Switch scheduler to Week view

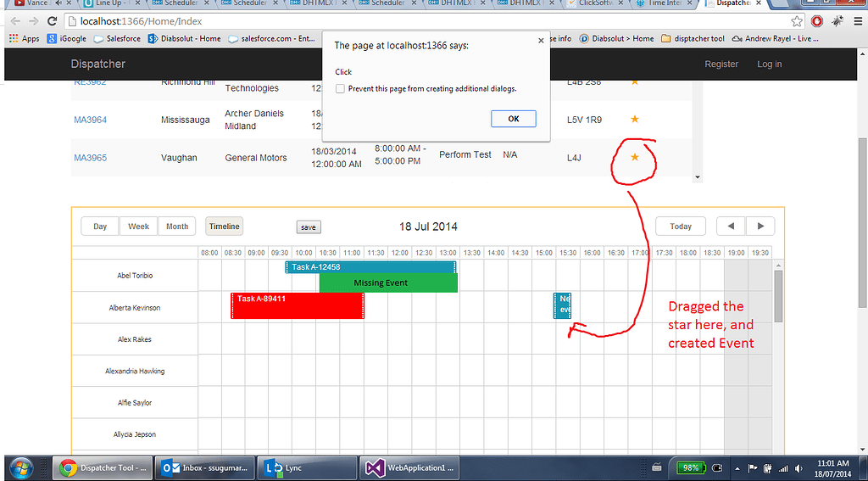coord(138,227)
